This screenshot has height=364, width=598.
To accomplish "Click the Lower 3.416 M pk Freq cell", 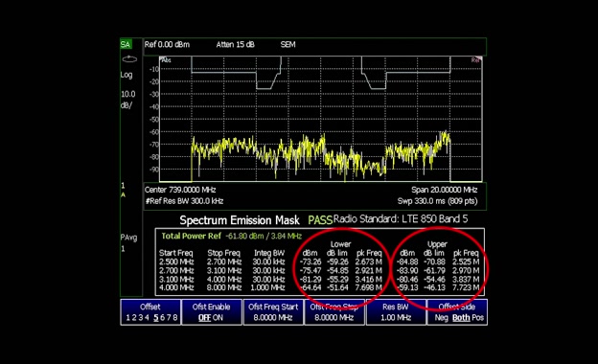I will pyautogui.click(x=368, y=280).
